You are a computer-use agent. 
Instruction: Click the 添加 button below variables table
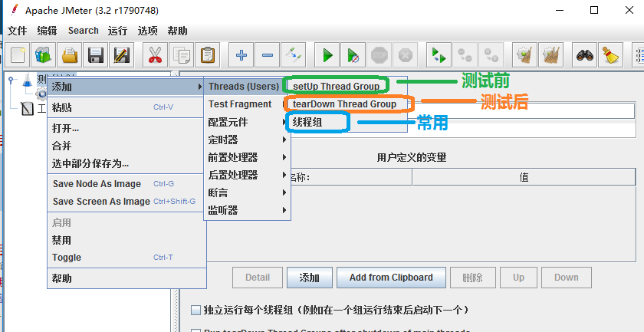[310, 278]
